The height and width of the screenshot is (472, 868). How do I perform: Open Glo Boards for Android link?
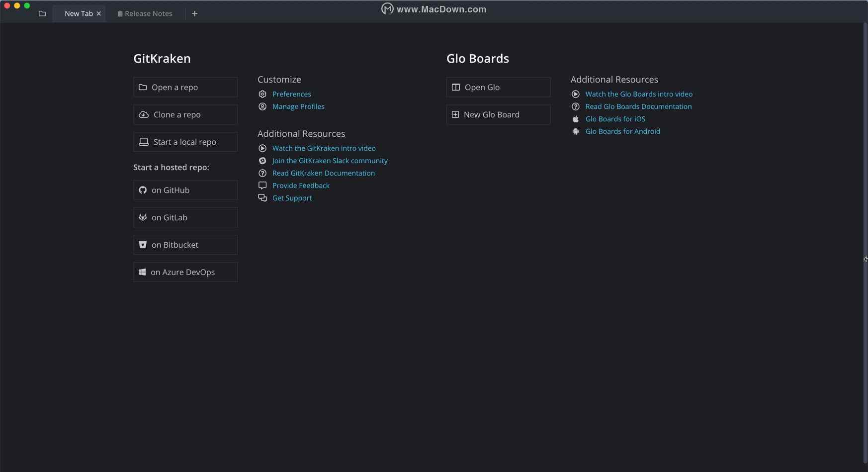pos(623,131)
